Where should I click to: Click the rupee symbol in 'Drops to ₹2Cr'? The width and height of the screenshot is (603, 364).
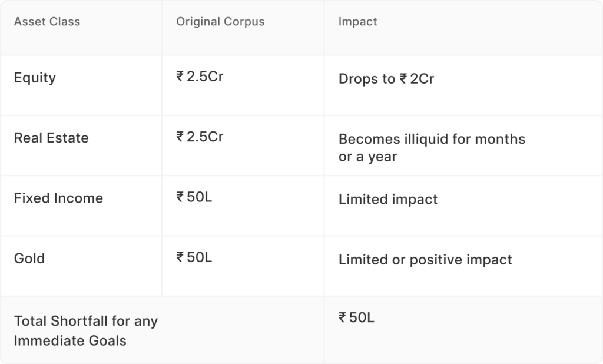(x=403, y=78)
